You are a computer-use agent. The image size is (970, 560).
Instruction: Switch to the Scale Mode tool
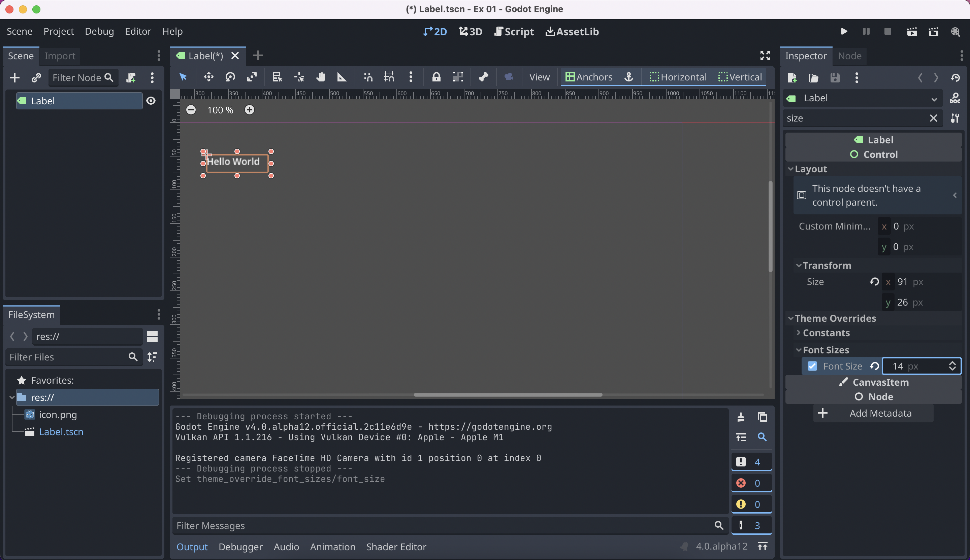click(252, 77)
